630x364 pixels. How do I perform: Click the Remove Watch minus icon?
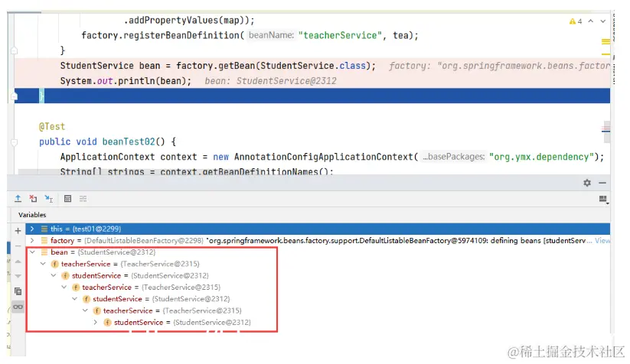tap(18, 245)
